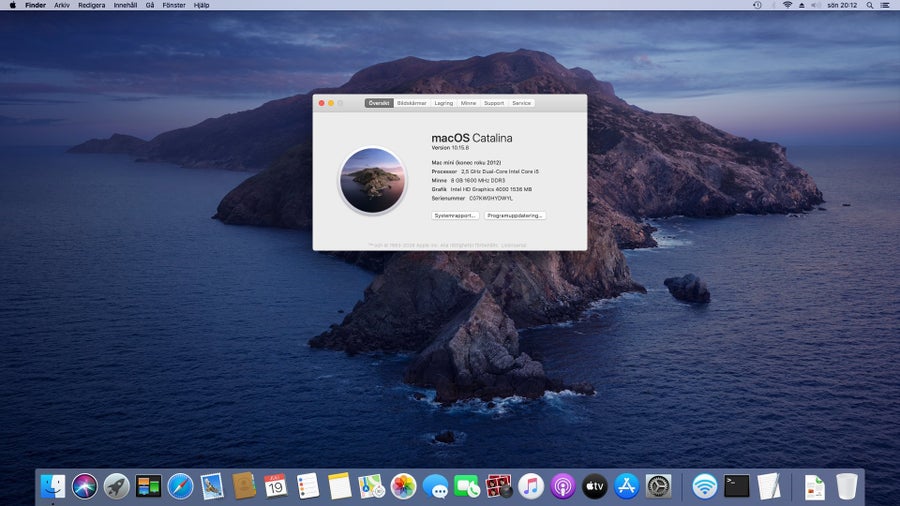900x506 pixels.
Task: Select the Översikt tab
Action: click(x=379, y=103)
